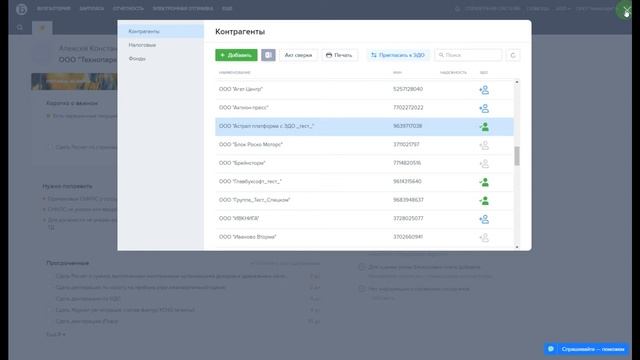Click the green Добавить button
The height and width of the screenshot is (360, 640).
click(x=236, y=55)
